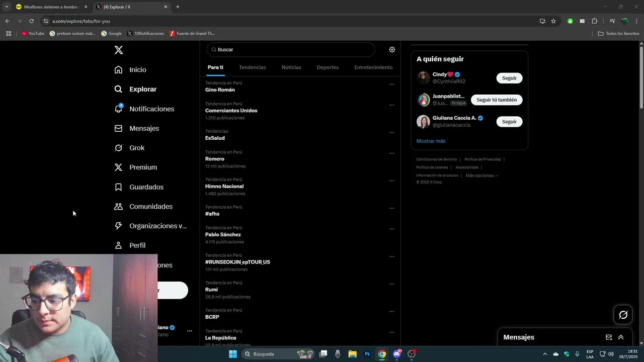Open Windows Start menu
Screen dimensions: 644x362
click(233, 354)
